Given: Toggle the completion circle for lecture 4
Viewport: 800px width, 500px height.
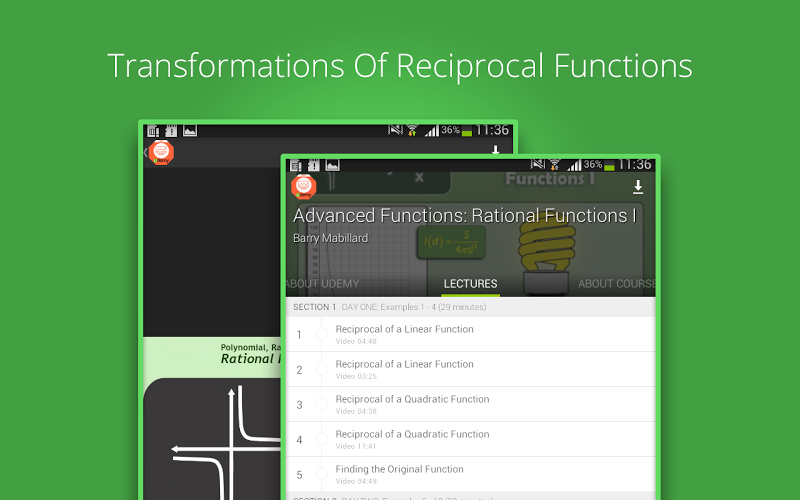Looking at the screenshot, I should click(321, 439).
